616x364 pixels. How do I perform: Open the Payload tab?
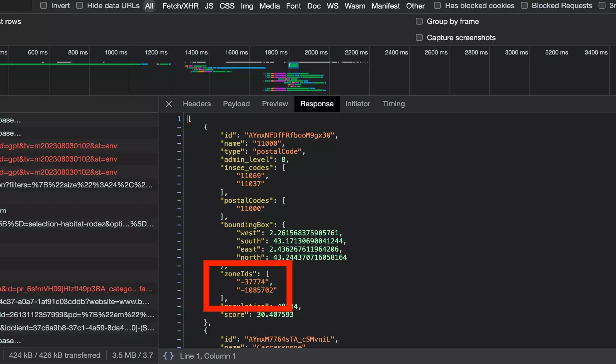[x=236, y=104]
